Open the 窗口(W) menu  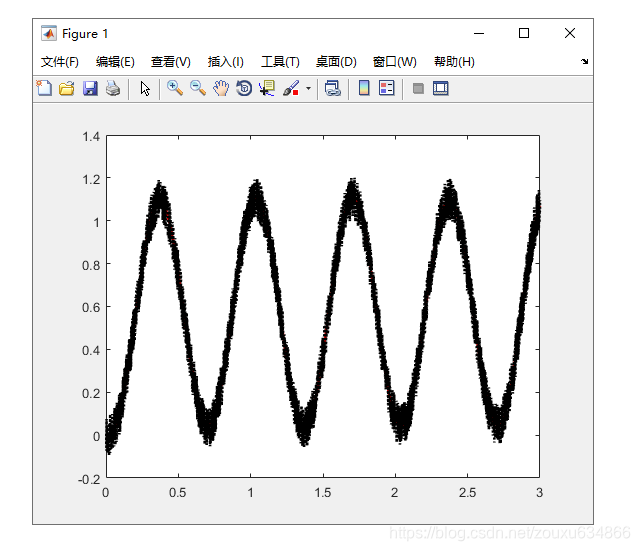click(x=395, y=62)
